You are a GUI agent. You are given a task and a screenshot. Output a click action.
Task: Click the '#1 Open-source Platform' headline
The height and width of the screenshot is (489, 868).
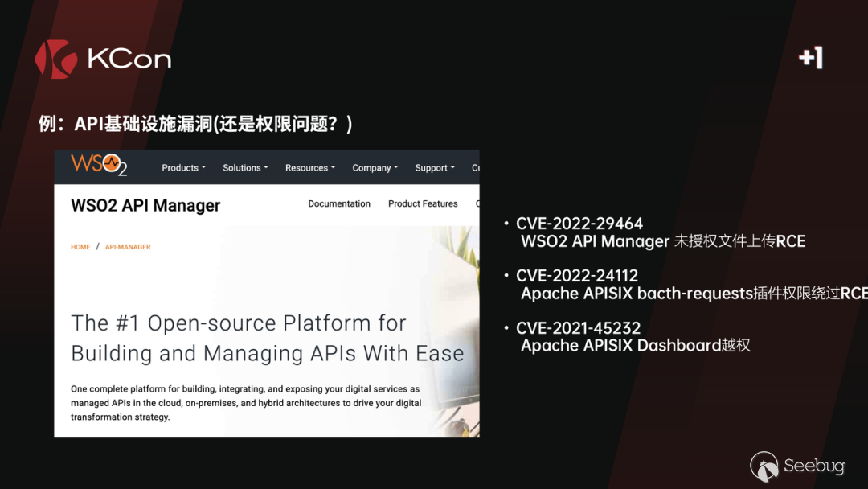point(268,338)
